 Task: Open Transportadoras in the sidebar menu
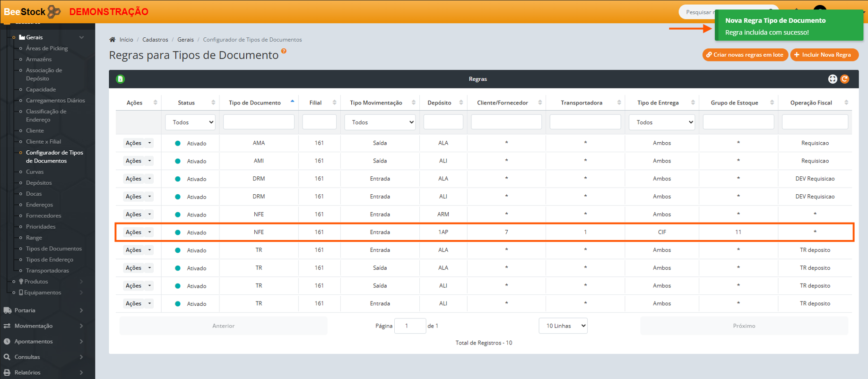point(47,271)
